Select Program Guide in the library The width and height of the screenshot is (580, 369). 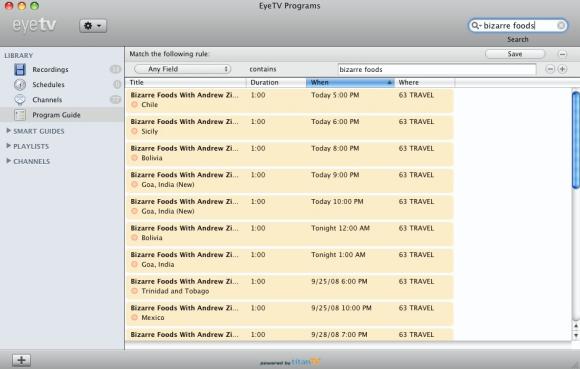point(56,115)
